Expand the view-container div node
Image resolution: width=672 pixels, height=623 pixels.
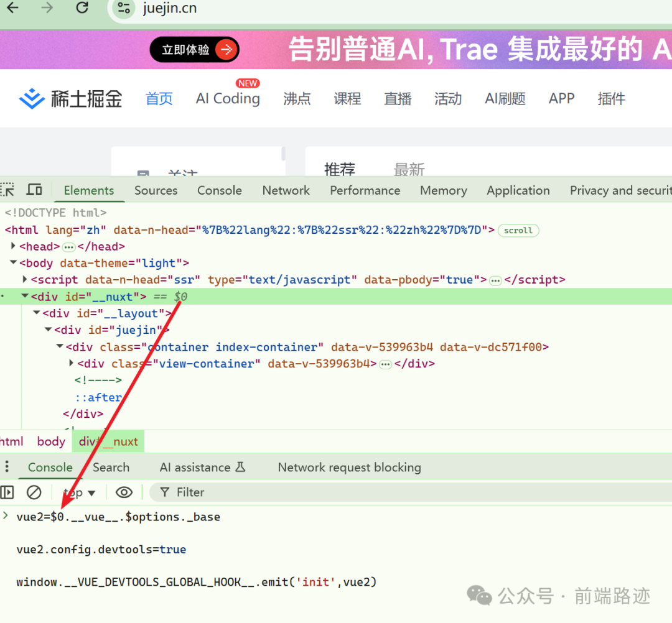coord(71,362)
